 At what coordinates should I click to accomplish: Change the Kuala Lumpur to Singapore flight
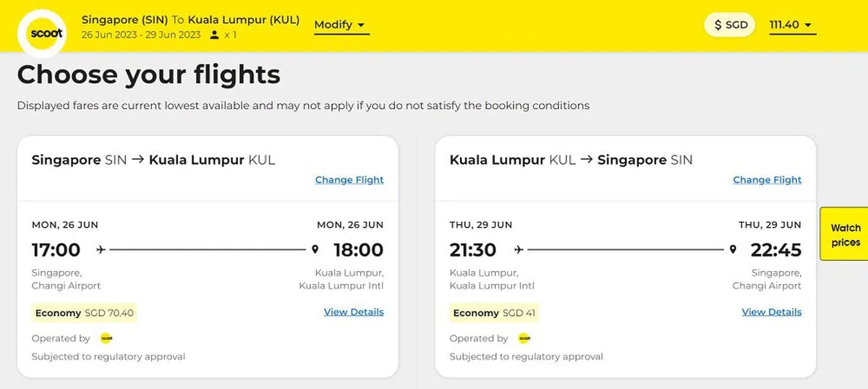coord(767,180)
